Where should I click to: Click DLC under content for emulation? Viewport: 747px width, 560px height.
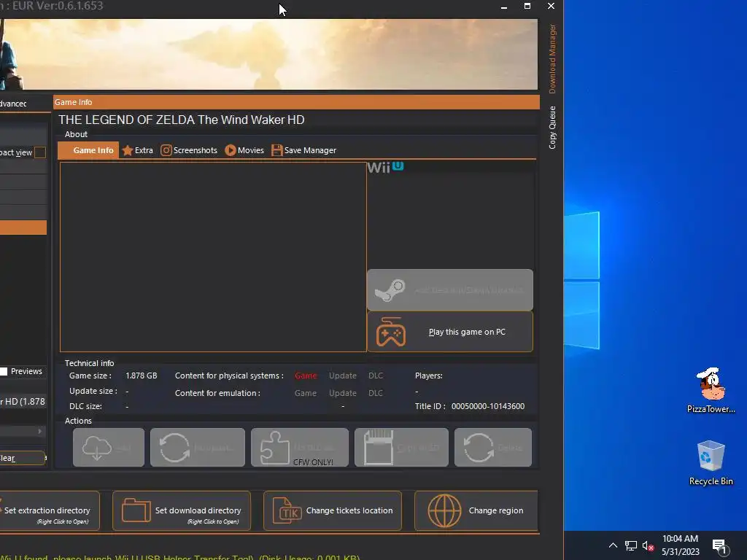tap(376, 393)
